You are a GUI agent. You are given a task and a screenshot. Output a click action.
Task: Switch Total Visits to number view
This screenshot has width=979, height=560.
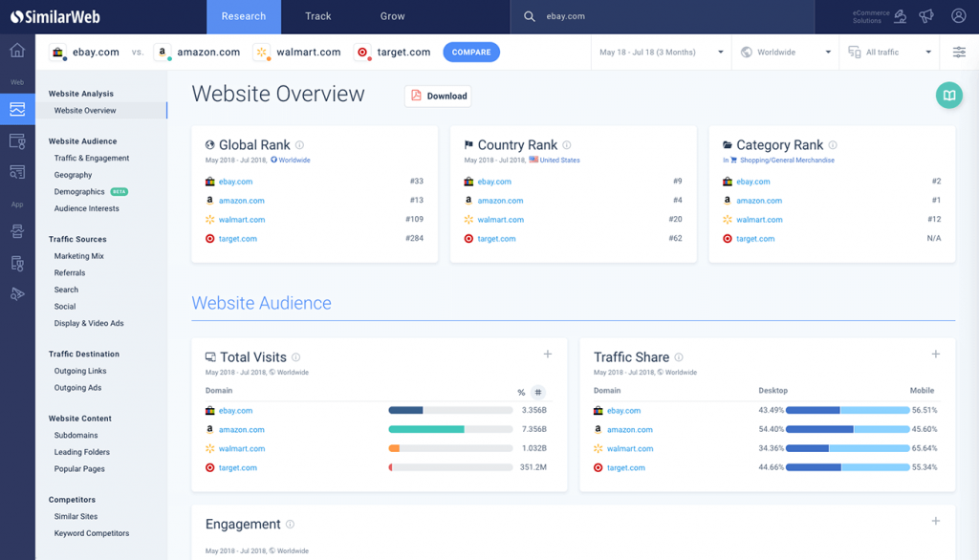click(538, 392)
